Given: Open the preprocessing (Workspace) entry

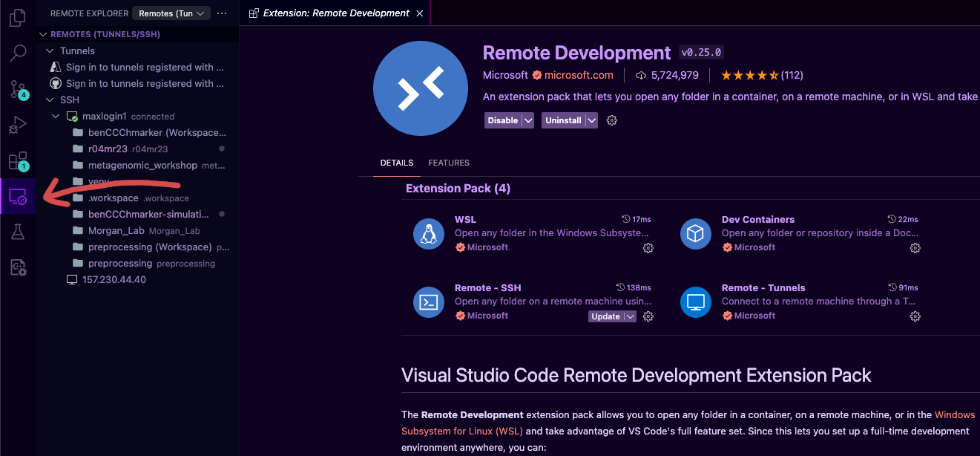Looking at the screenshot, I should pos(137,247).
